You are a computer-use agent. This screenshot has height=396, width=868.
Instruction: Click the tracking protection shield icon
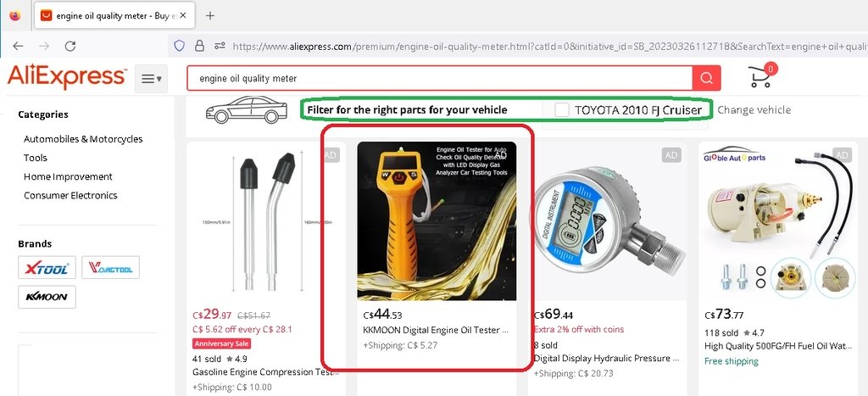(x=180, y=46)
